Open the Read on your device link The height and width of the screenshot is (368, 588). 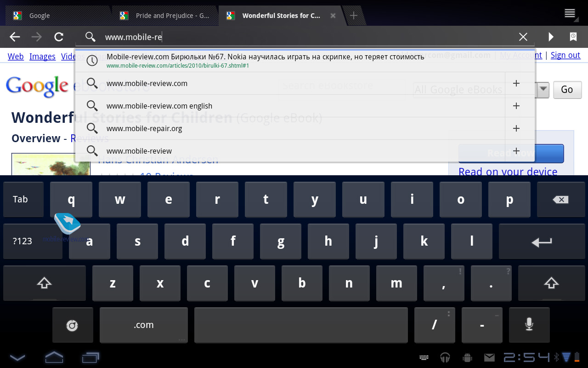click(508, 172)
